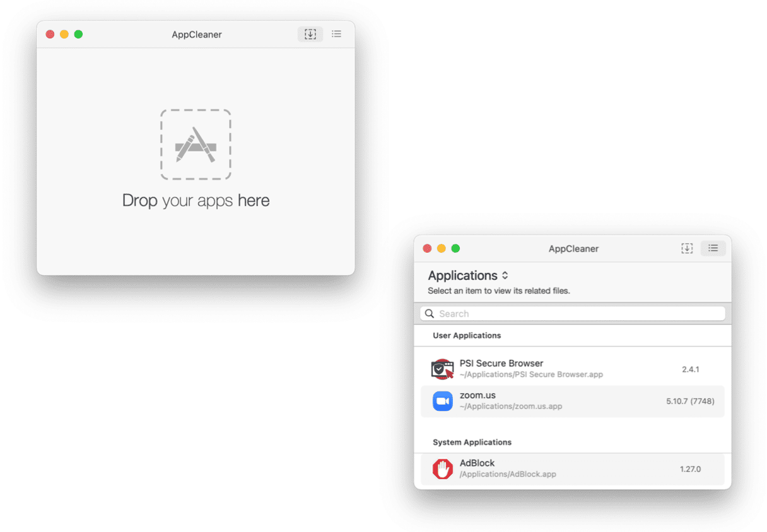Click the dashed app drop target icon
The image size is (767, 532).
(x=196, y=144)
